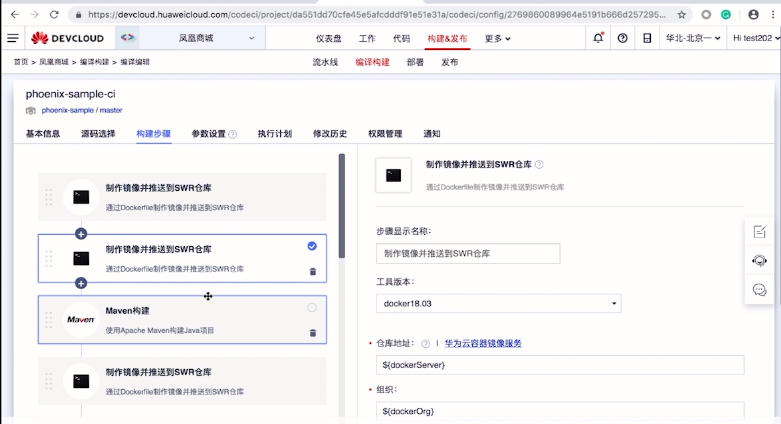Select the Maven构建 step radio circle
Screen dimensions: 781x424
(x=312, y=307)
